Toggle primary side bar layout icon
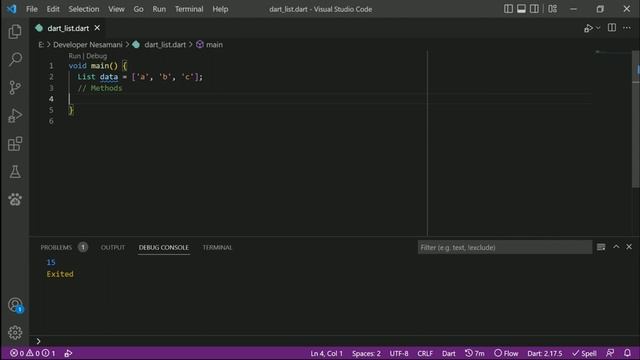 508,9
